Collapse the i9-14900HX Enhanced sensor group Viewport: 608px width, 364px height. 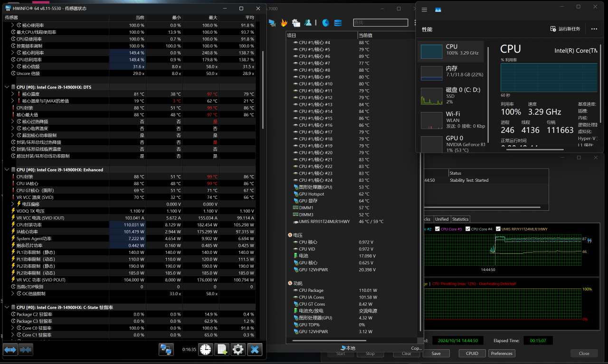(x=7, y=170)
